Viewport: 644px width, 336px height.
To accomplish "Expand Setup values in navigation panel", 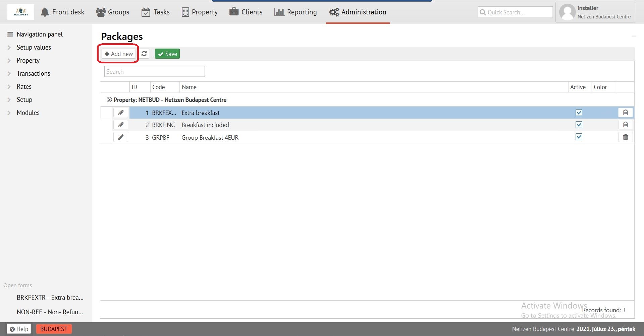I will 9,48.
